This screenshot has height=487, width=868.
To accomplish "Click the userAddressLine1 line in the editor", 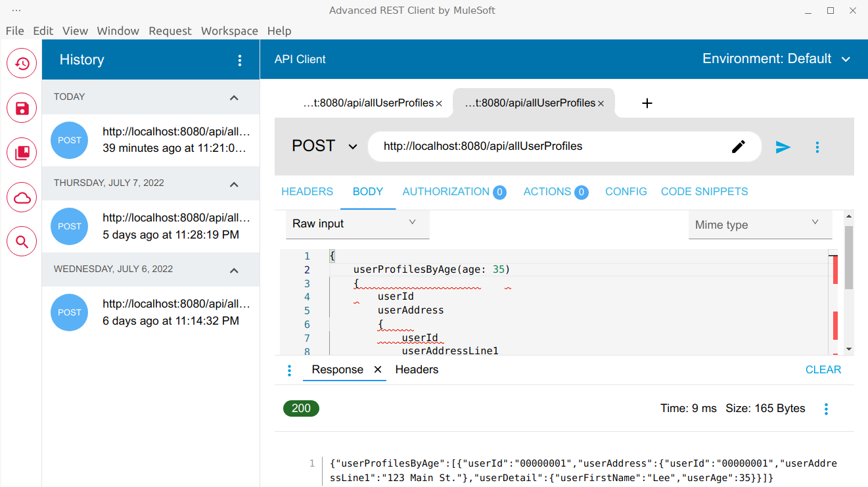I will [x=450, y=350].
